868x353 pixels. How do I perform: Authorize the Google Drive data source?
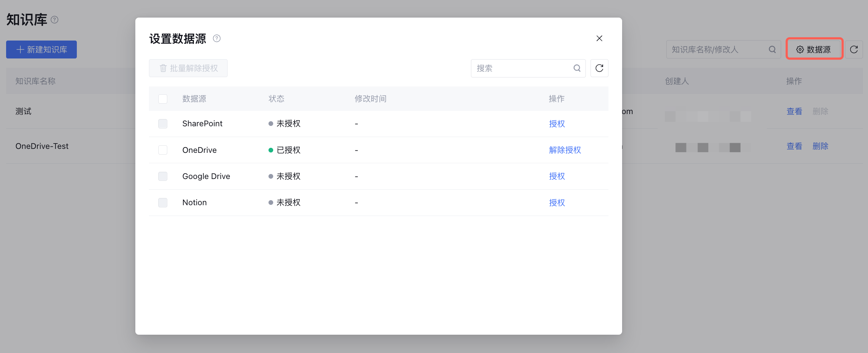point(557,176)
